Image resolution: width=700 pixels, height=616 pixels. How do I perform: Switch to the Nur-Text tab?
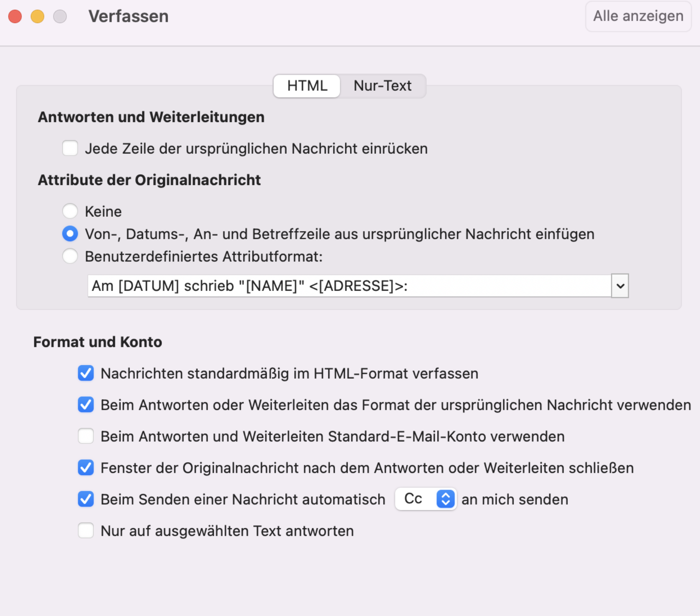382,86
